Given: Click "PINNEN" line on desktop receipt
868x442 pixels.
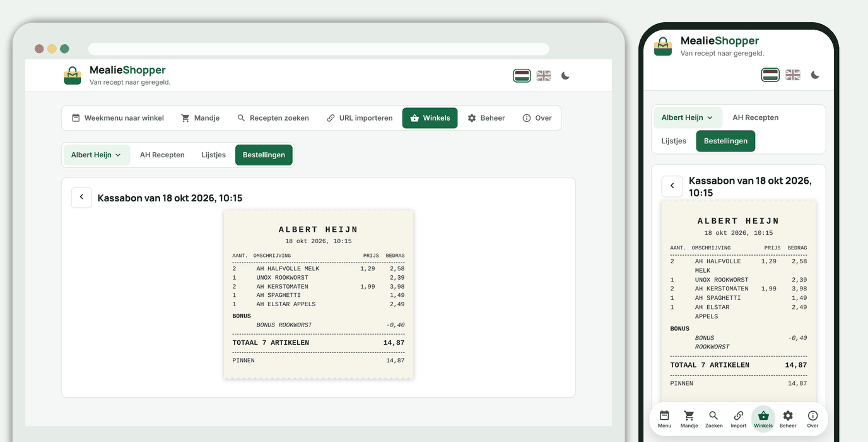Looking at the screenshot, I should click(319, 361).
